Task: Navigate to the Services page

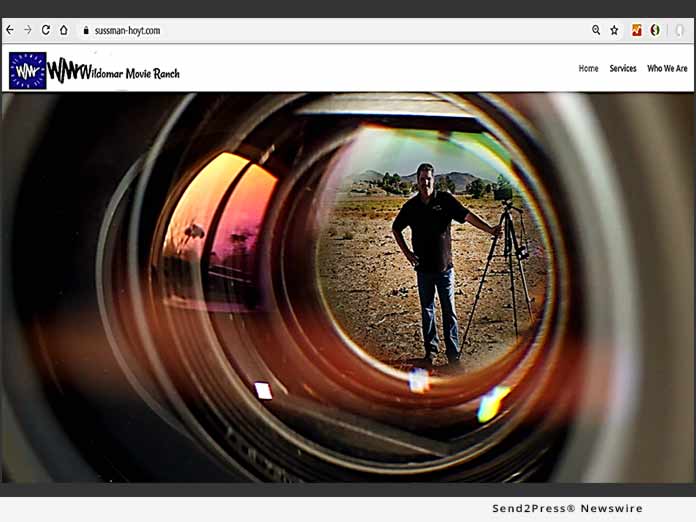Action: pyautogui.click(x=623, y=69)
